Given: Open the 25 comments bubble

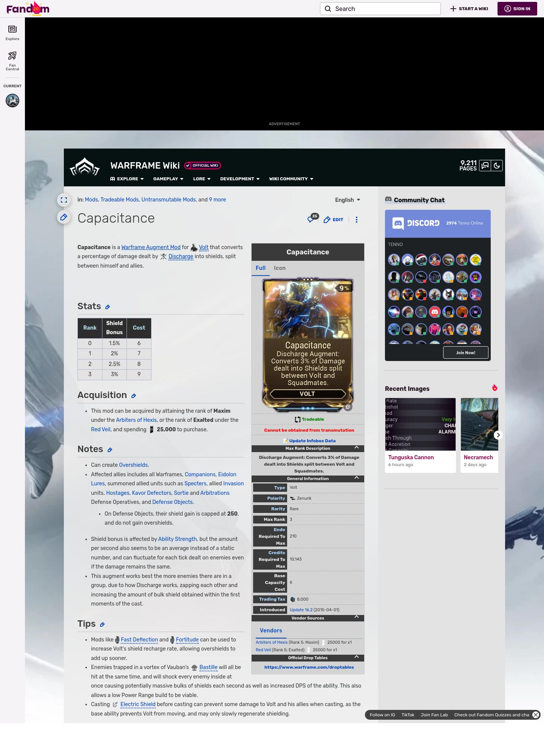Looking at the screenshot, I should (312, 218).
